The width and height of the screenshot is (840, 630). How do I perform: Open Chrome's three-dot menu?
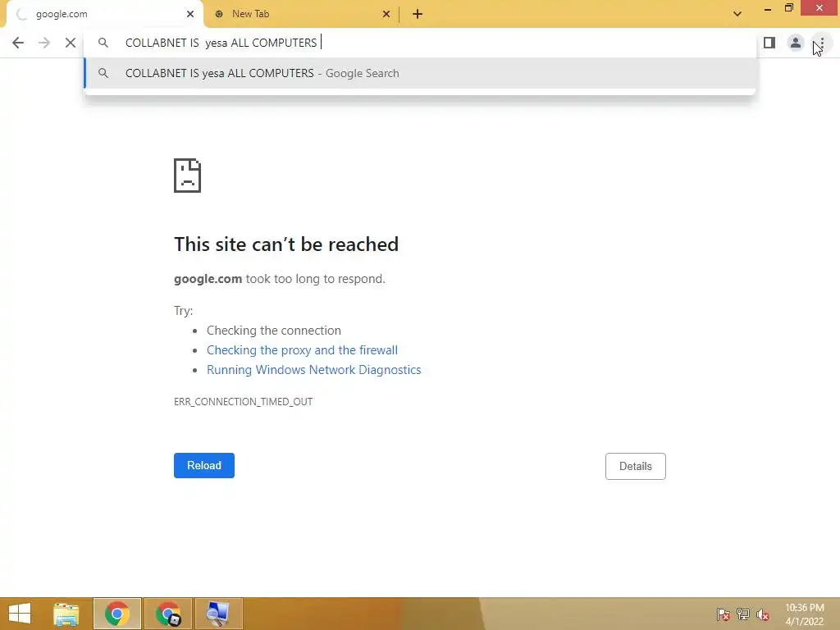click(x=822, y=43)
